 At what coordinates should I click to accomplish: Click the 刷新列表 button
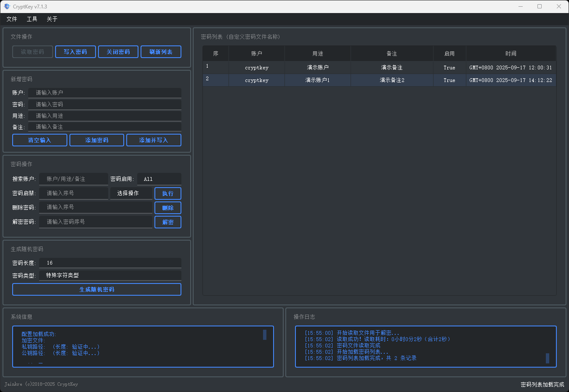161,52
